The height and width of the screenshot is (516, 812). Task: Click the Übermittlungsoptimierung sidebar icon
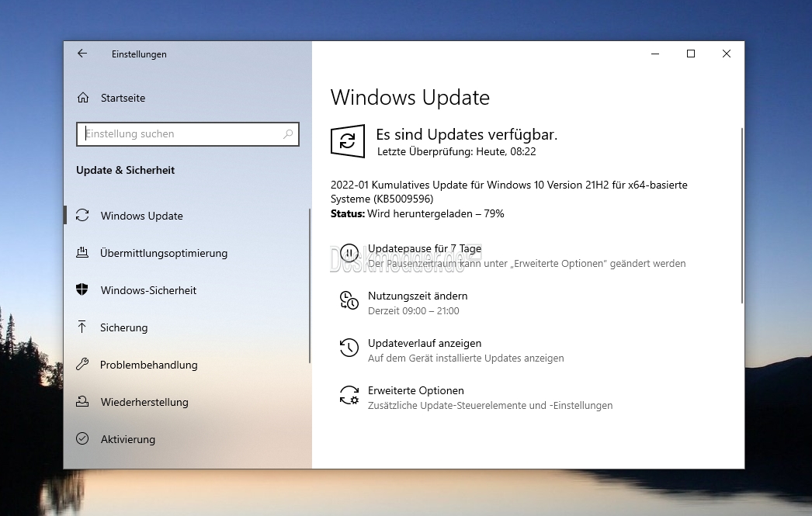point(82,252)
